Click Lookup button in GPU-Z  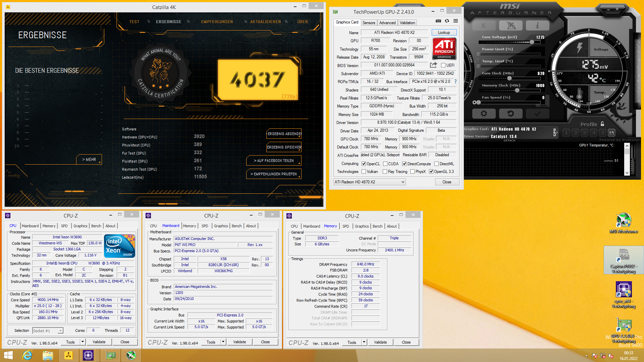tap(444, 33)
